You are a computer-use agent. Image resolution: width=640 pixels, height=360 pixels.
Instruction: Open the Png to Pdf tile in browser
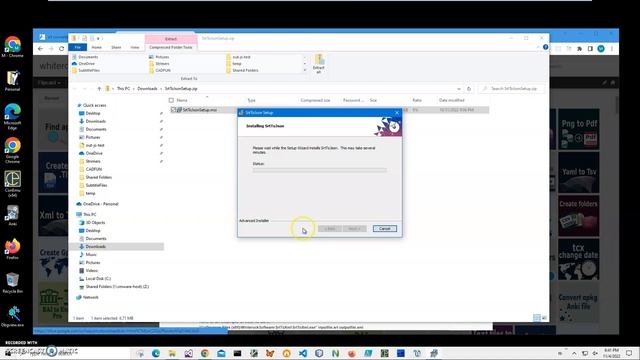click(x=579, y=129)
